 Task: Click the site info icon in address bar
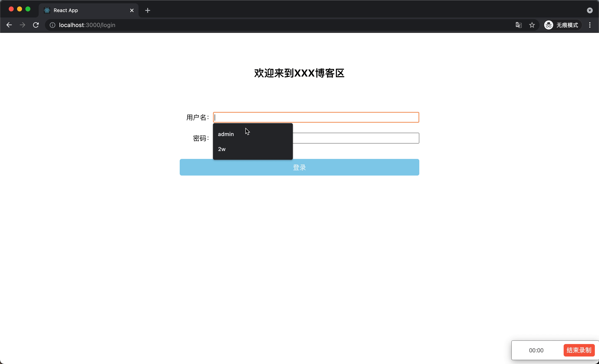point(52,25)
